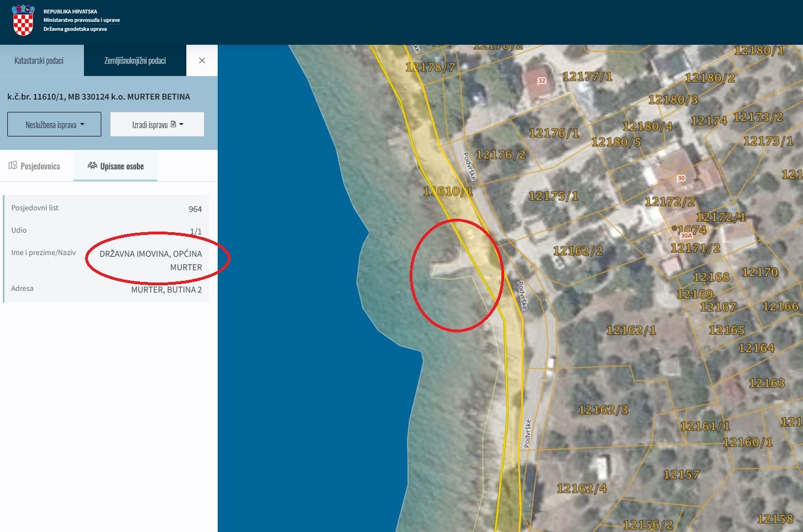Click the Državna geodetska uprava header text

[x=75, y=29]
